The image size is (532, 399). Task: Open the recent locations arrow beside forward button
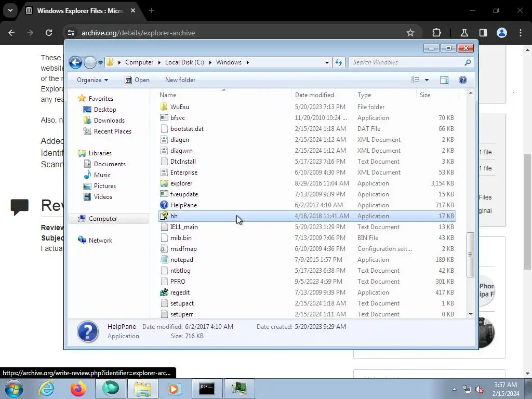100,63
